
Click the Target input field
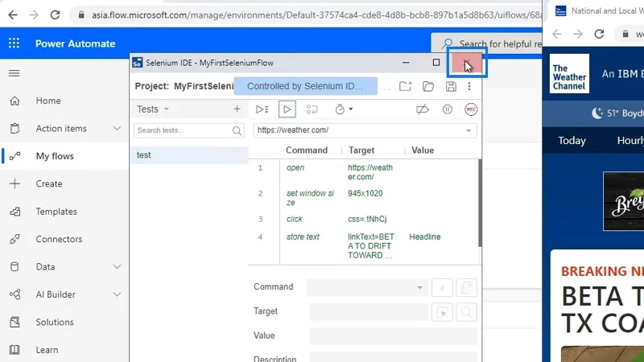(x=369, y=311)
